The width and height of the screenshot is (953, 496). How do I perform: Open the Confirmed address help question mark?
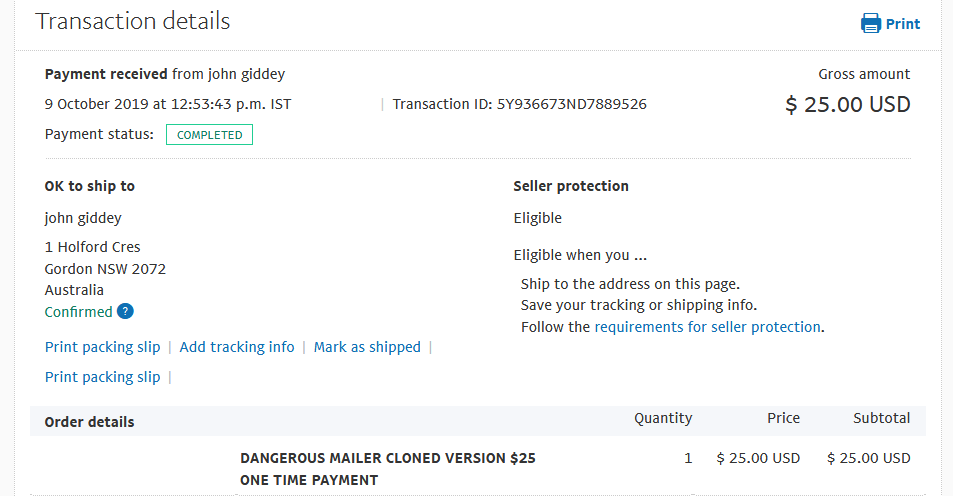point(125,311)
